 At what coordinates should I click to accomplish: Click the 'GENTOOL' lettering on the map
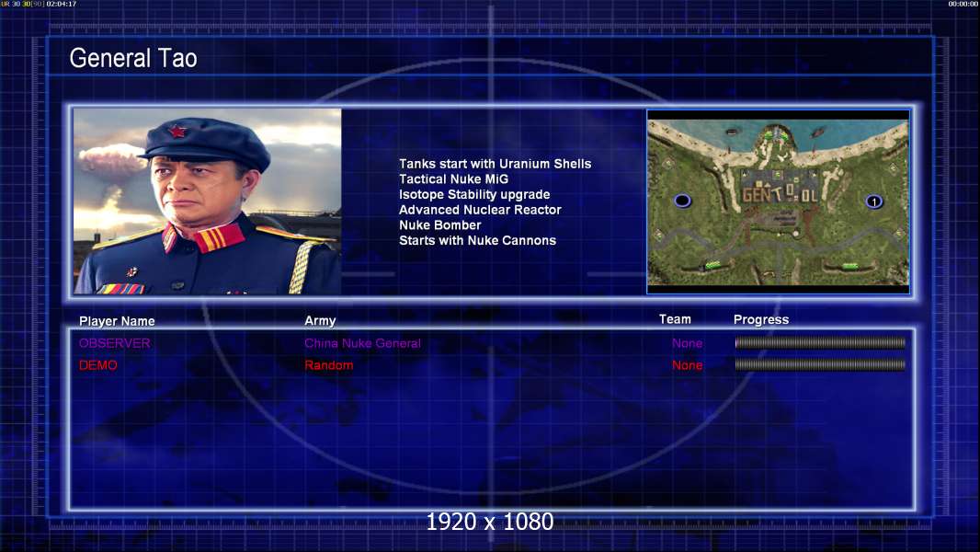point(779,194)
